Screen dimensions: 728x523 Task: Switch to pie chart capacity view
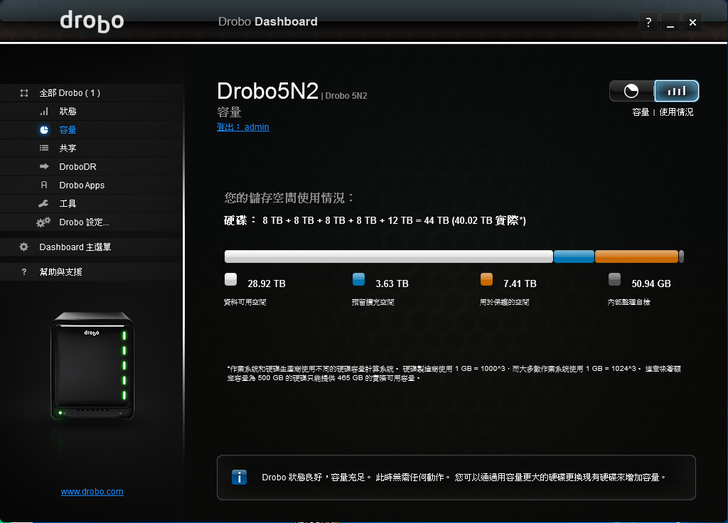pyautogui.click(x=631, y=91)
